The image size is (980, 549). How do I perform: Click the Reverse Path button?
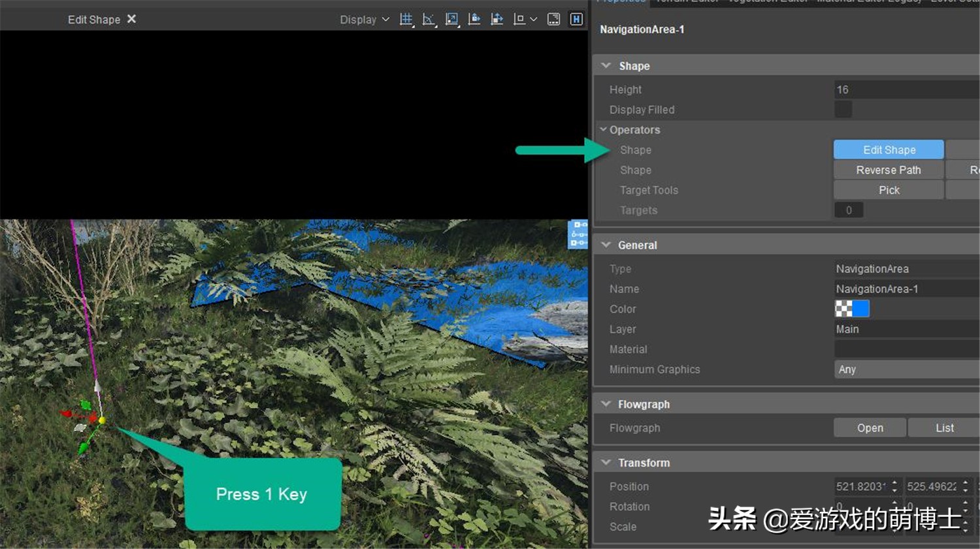(888, 170)
